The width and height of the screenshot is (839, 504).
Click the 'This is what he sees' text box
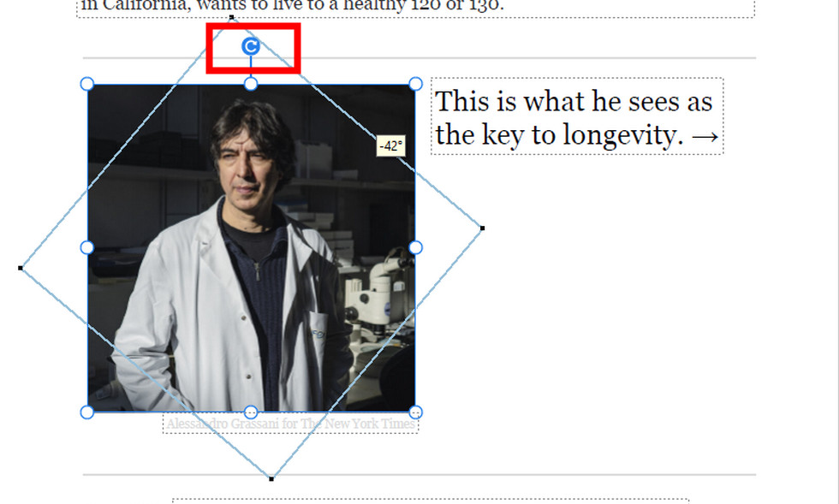pos(577,116)
